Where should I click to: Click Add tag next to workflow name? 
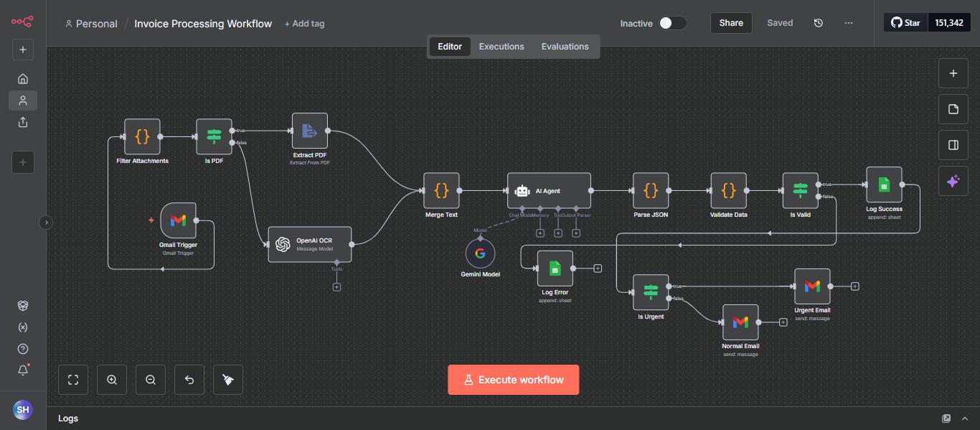click(304, 24)
